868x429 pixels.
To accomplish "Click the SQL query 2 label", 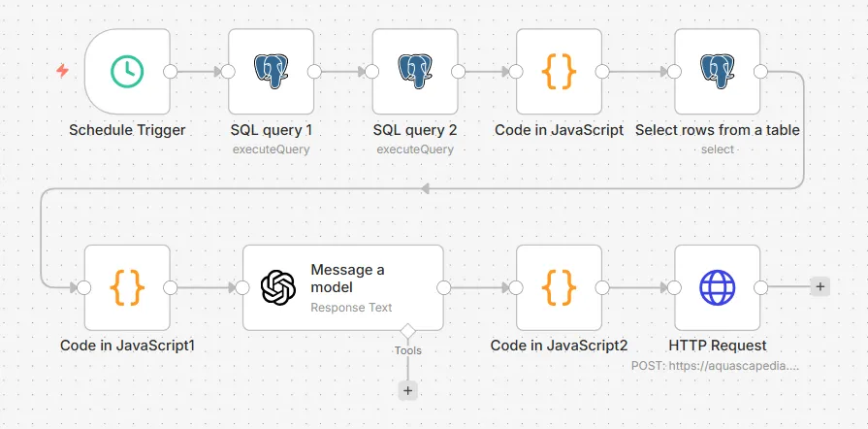I will [414, 130].
